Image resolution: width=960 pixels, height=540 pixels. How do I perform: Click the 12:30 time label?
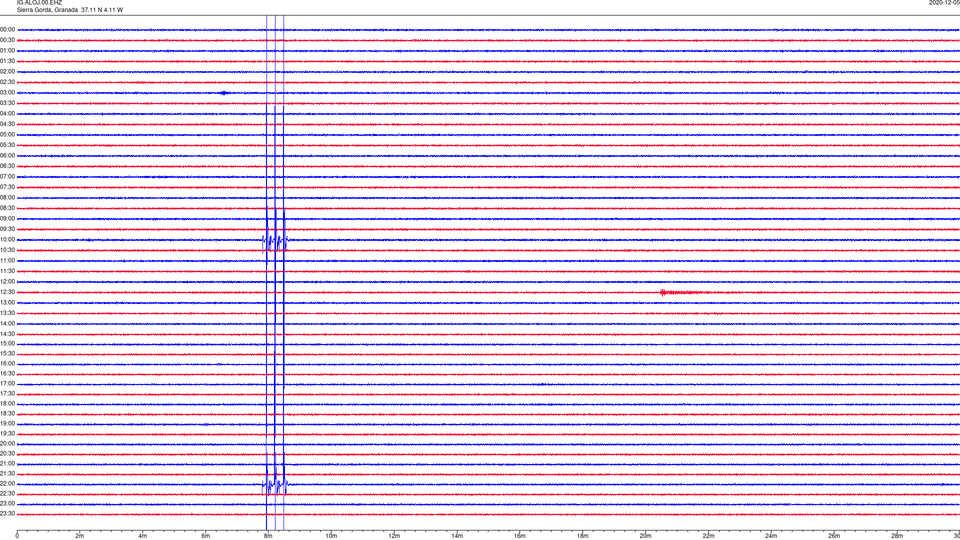(7, 292)
